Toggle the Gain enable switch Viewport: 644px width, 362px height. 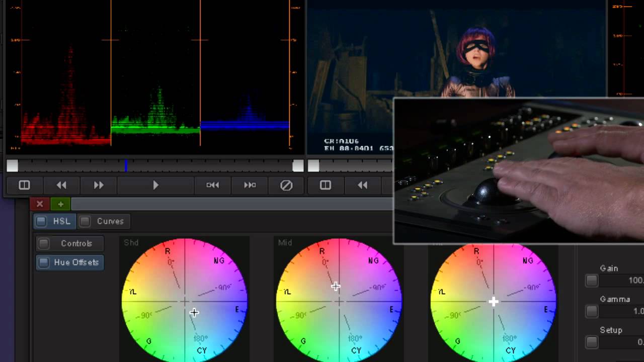click(x=591, y=281)
